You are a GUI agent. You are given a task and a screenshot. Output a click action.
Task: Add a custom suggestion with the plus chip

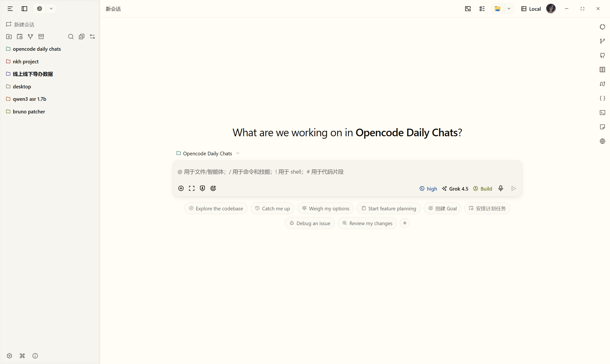[405, 223]
